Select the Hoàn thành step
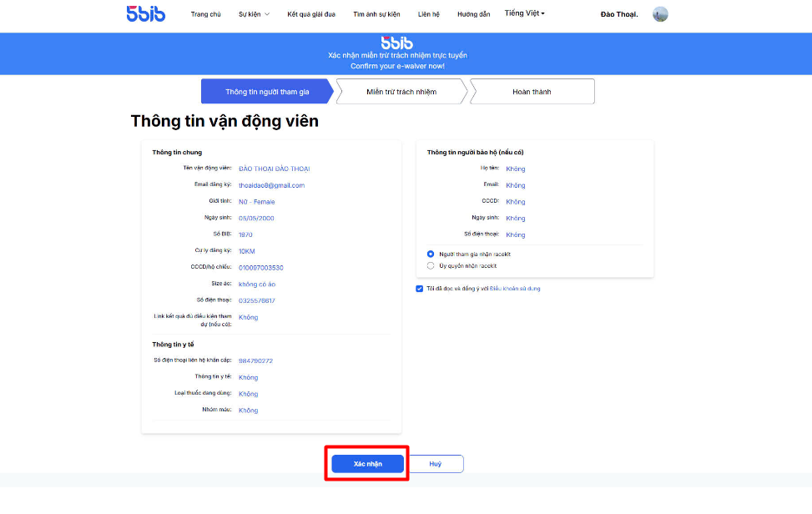This screenshot has width=812, height=514. [532, 92]
